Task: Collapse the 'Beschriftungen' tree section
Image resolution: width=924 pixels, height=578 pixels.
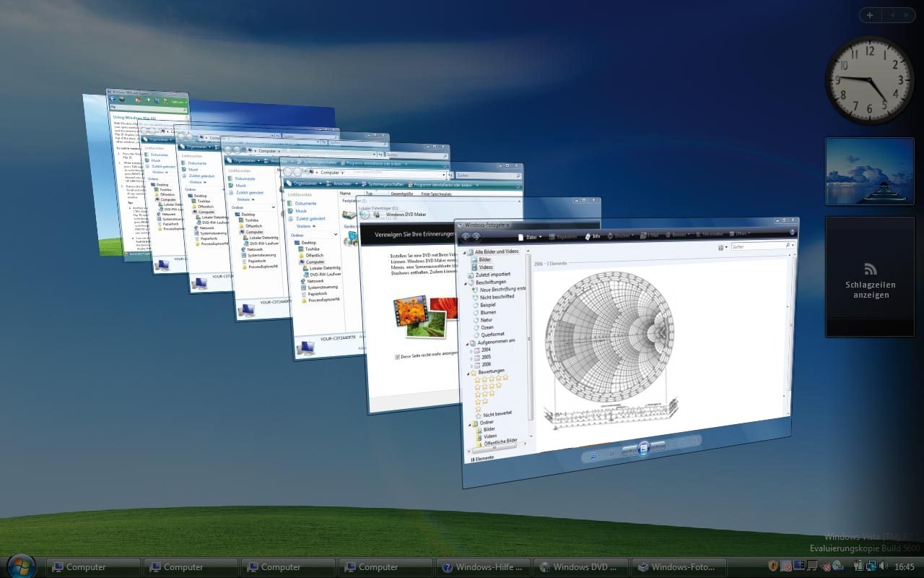Action: click(x=467, y=282)
